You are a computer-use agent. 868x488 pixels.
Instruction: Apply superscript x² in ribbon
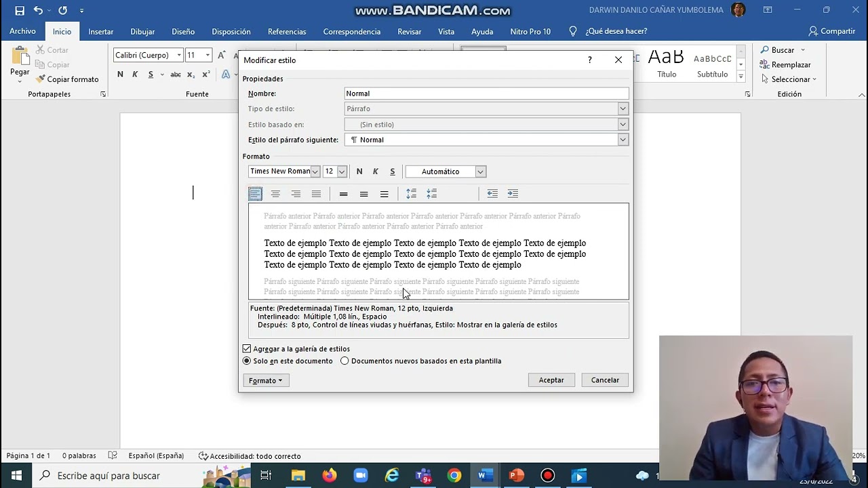(x=206, y=75)
